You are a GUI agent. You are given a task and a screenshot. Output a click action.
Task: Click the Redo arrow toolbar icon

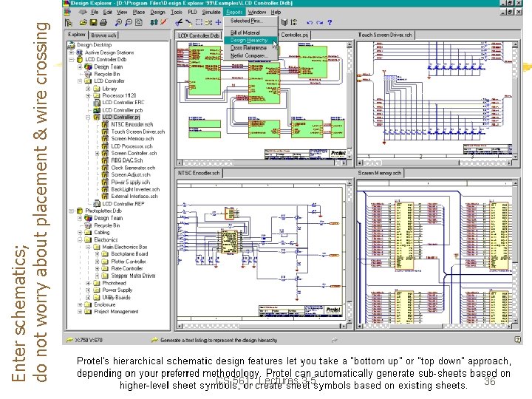pyautogui.click(x=320, y=22)
